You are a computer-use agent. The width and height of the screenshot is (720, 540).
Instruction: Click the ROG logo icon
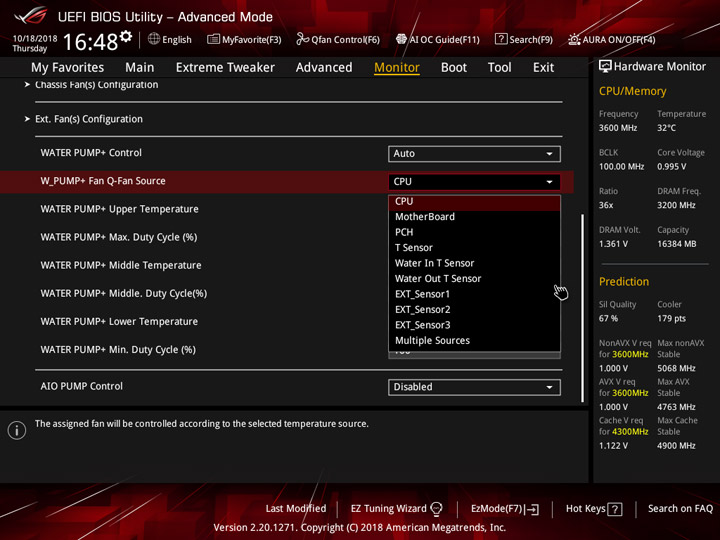(30, 16)
